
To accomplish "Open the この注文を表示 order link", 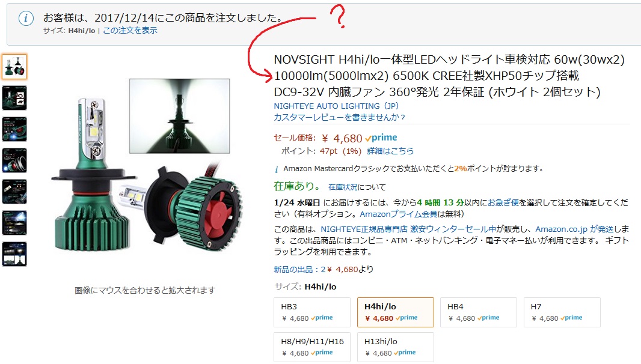I will 130,31.
